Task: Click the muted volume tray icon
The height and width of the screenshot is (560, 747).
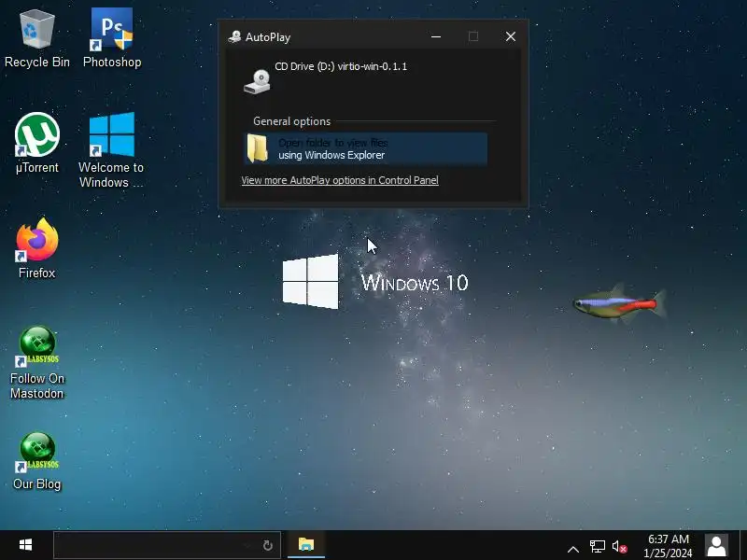Action: click(x=619, y=547)
